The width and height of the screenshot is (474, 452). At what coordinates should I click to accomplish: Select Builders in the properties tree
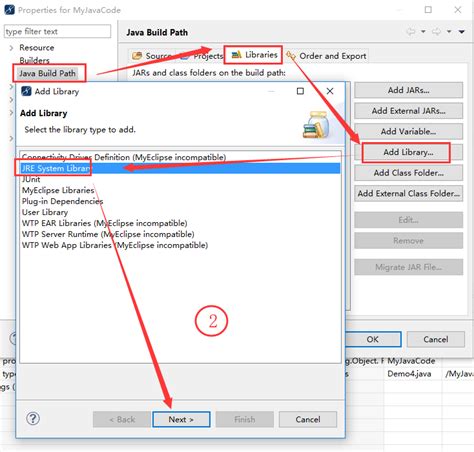(x=34, y=60)
